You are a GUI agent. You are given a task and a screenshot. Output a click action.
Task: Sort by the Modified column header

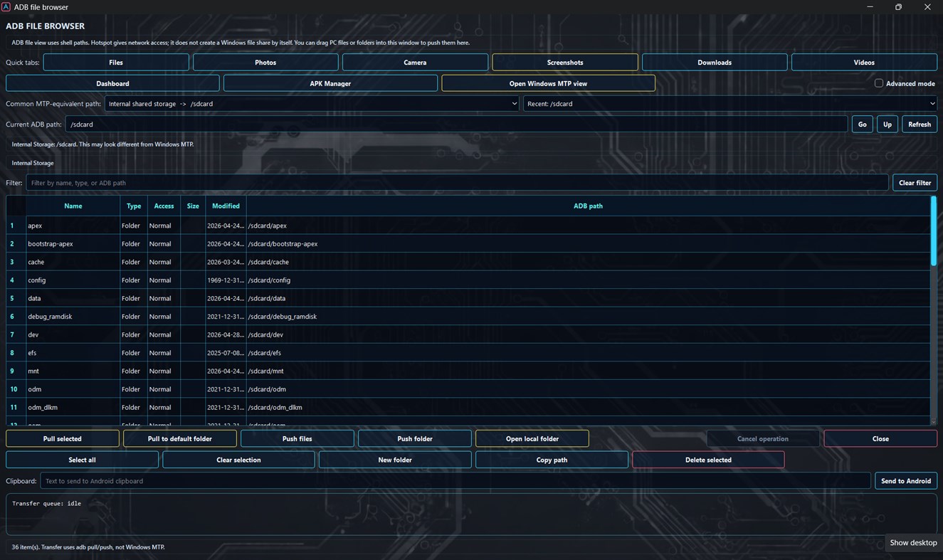tap(226, 206)
